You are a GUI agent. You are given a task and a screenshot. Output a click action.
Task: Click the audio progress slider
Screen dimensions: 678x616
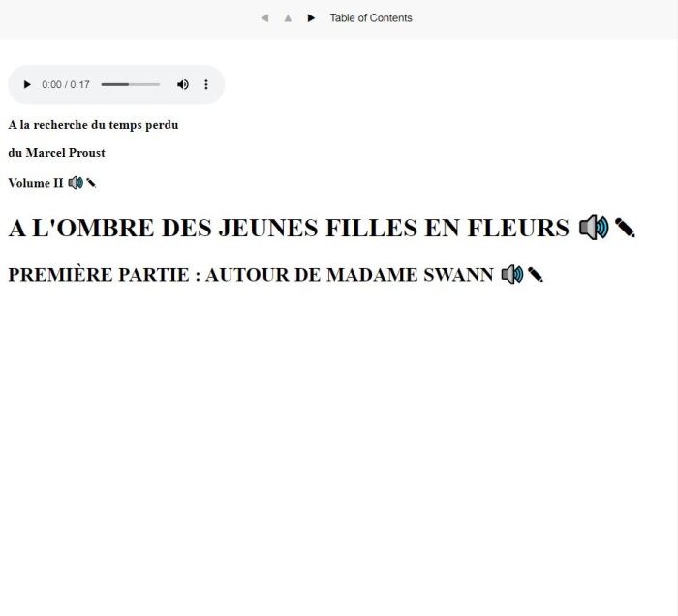click(x=131, y=84)
